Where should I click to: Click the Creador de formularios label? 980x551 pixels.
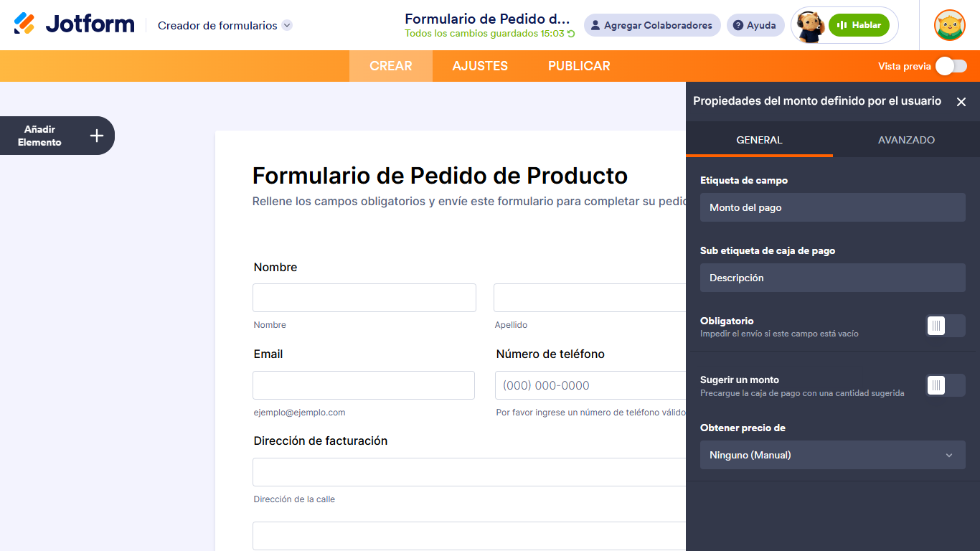[x=217, y=25]
